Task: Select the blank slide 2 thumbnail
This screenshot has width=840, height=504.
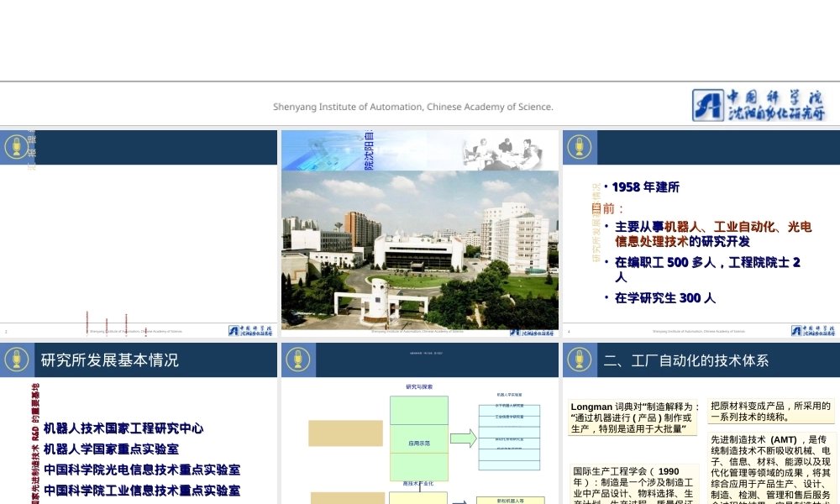Action: coord(139,234)
